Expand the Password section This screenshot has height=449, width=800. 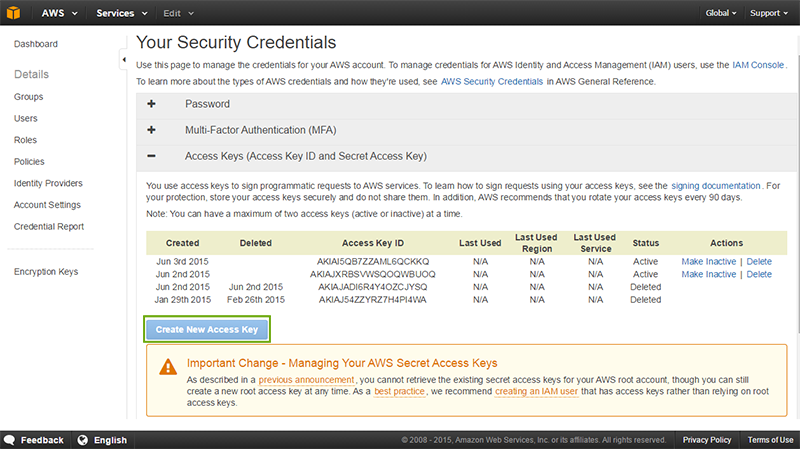pyautogui.click(x=151, y=104)
